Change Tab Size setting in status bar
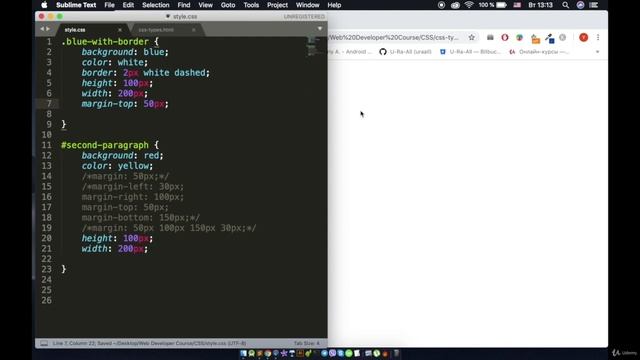The image size is (640, 360). coord(307,343)
